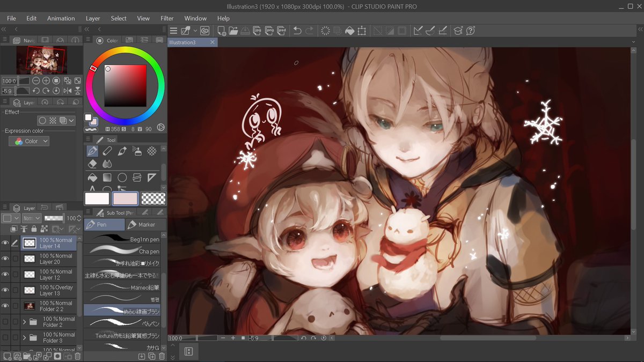
Task: Select the Gradient tool
Action: [107, 178]
